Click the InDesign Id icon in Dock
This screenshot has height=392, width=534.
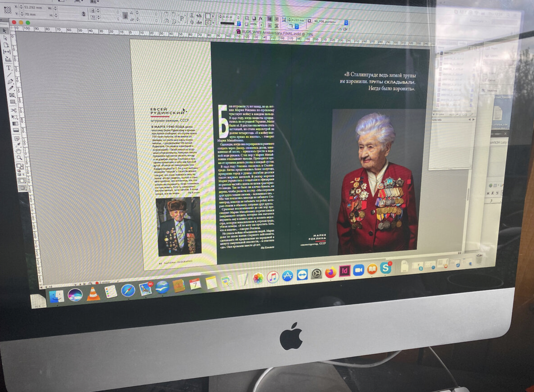coord(345,271)
